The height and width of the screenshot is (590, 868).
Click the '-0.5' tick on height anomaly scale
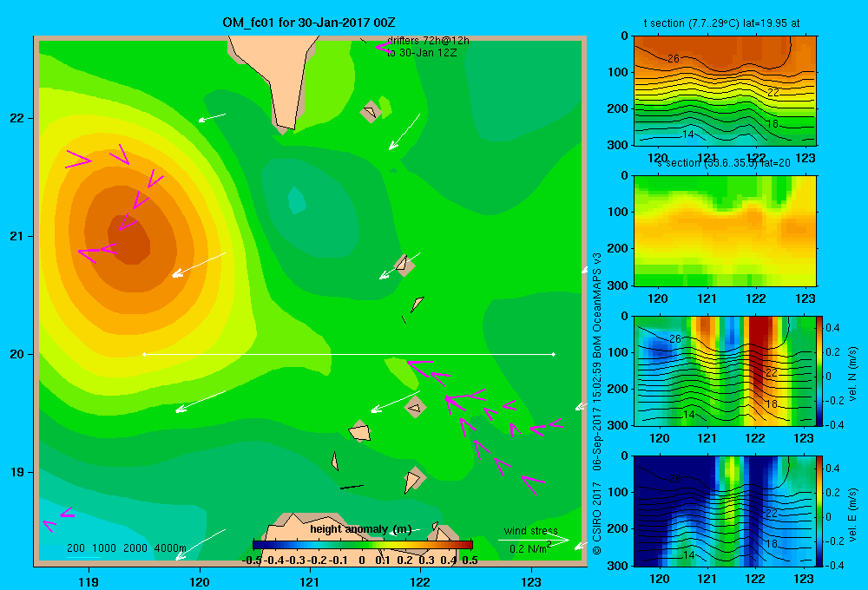252,560
